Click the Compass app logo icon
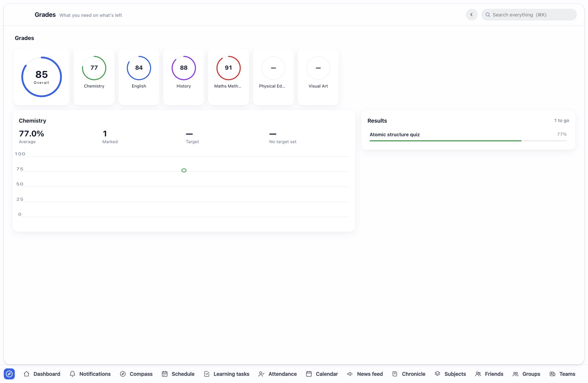This screenshot has width=588, height=383. [x=9, y=374]
